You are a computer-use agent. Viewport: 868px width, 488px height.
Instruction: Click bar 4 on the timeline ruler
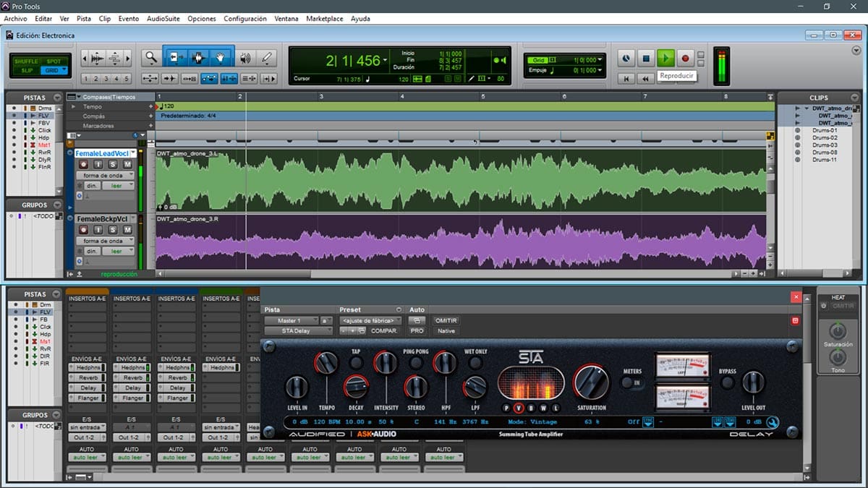[x=402, y=96]
